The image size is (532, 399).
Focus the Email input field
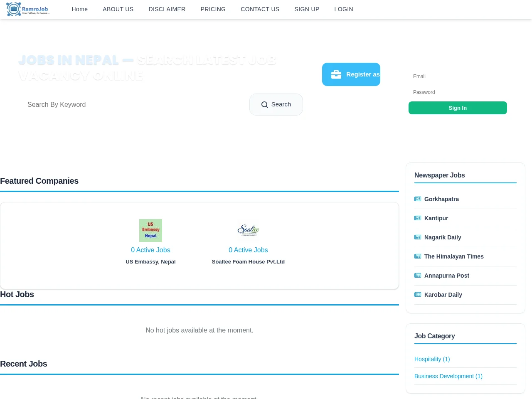[x=458, y=76]
